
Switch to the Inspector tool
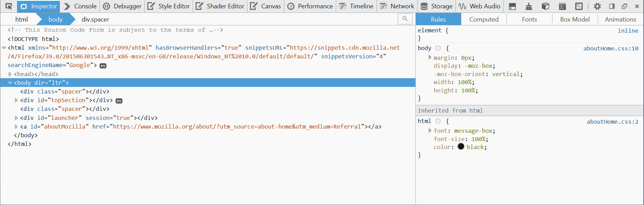38,6
